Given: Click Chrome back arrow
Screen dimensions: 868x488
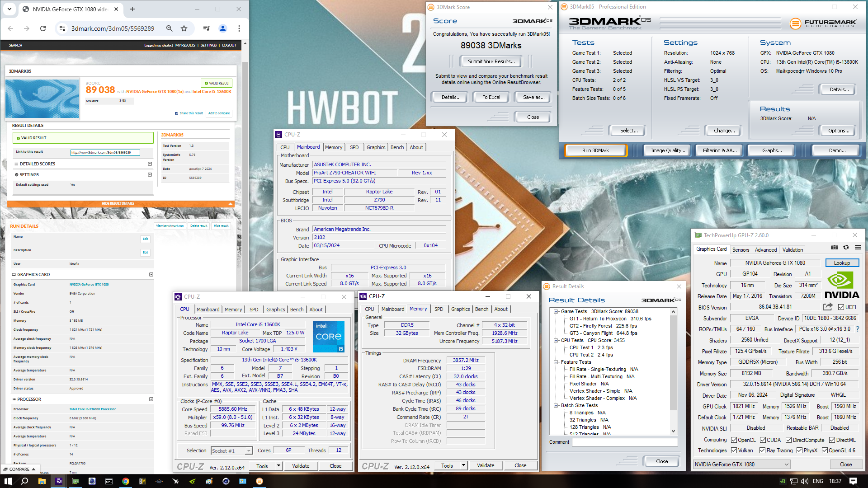Looking at the screenshot, I should point(10,28).
